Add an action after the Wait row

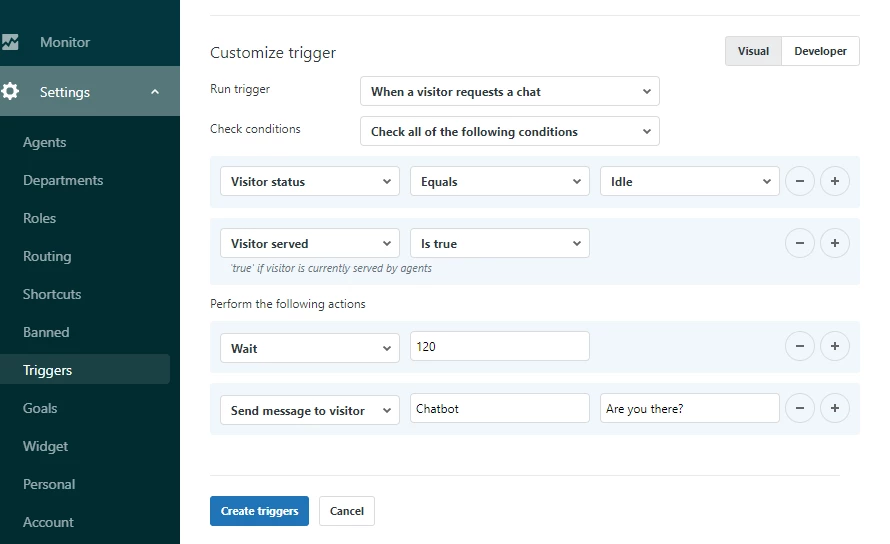(834, 347)
